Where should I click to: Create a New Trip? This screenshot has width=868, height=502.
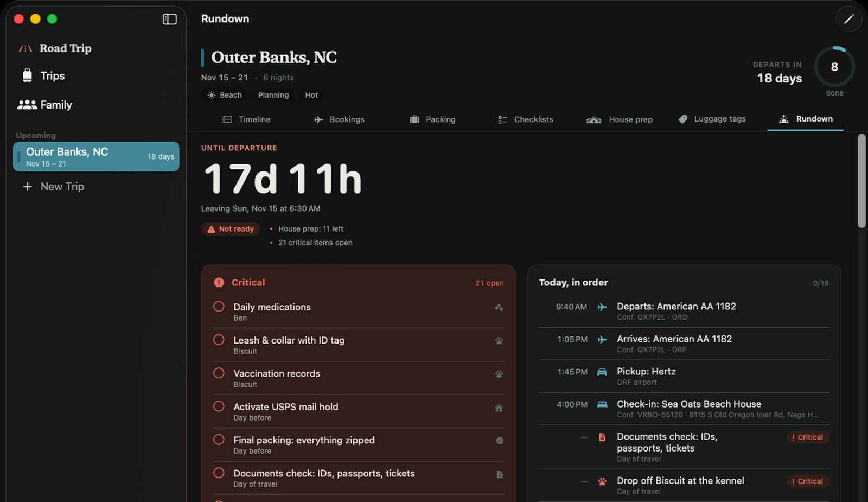coord(53,187)
